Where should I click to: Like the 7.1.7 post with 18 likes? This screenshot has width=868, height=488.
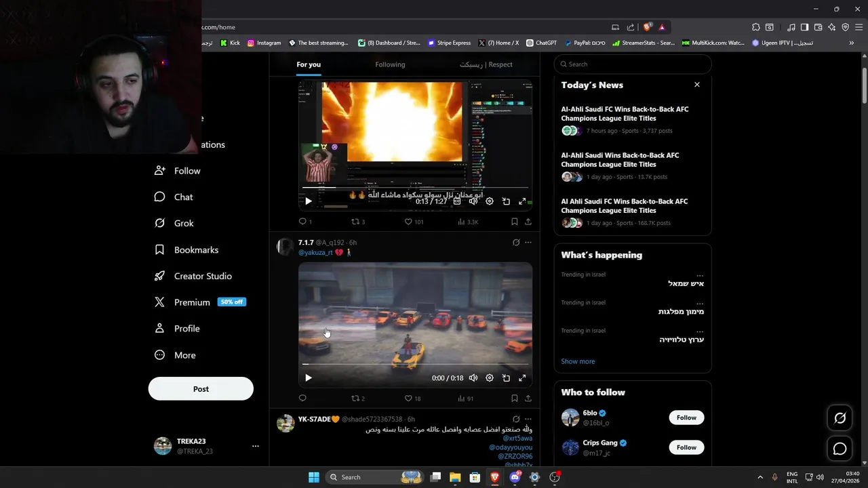point(412,399)
